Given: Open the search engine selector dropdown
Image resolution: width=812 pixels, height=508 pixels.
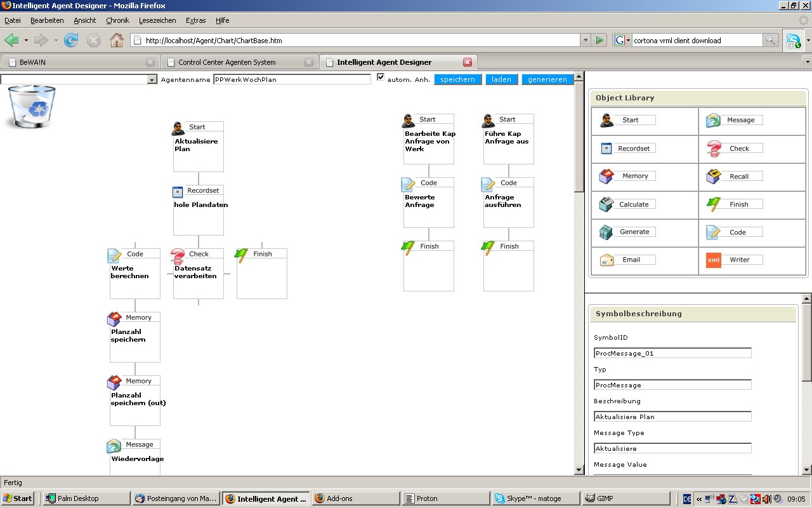Looking at the screenshot, I should click(622, 41).
